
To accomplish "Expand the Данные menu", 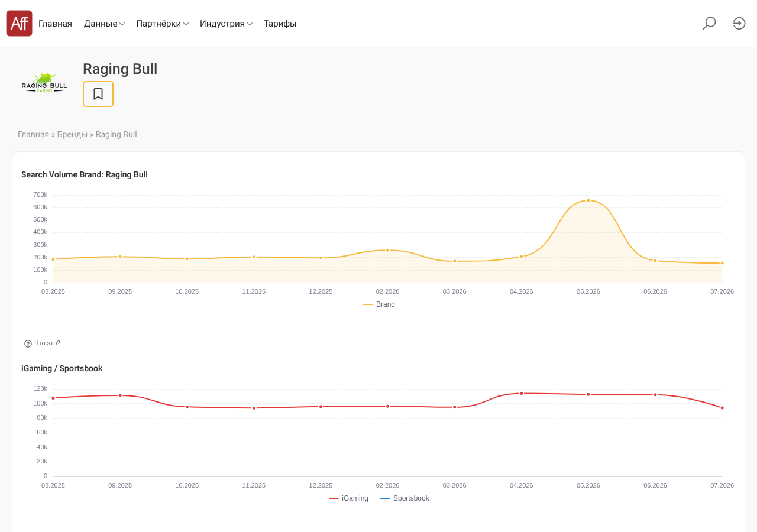I will [104, 24].
